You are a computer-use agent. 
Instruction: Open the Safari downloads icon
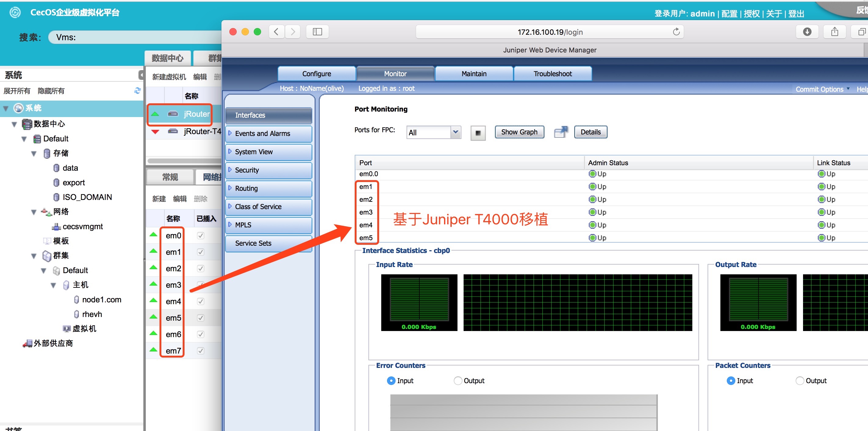coord(807,32)
